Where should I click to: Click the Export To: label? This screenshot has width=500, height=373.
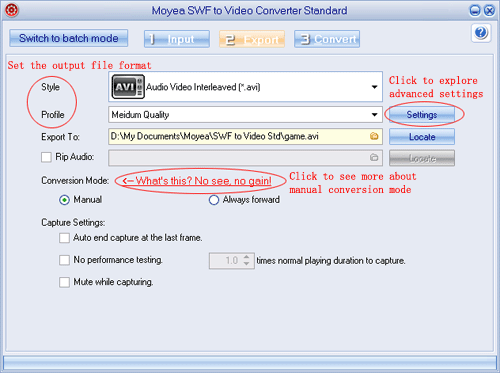[x=60, y=137]
